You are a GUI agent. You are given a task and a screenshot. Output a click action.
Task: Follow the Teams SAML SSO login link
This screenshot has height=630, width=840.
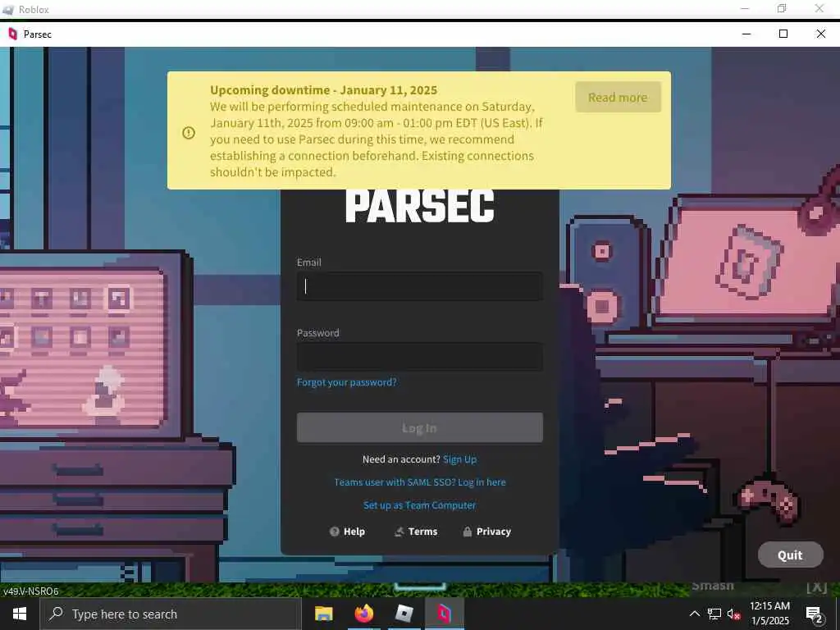419,482
